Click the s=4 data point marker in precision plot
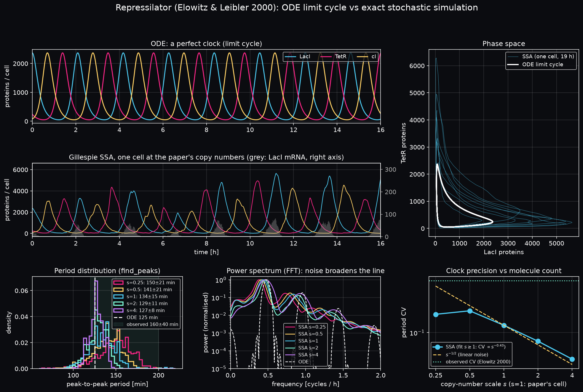The height and width of the screenshot is (392, 583). (x=572, y=359)
